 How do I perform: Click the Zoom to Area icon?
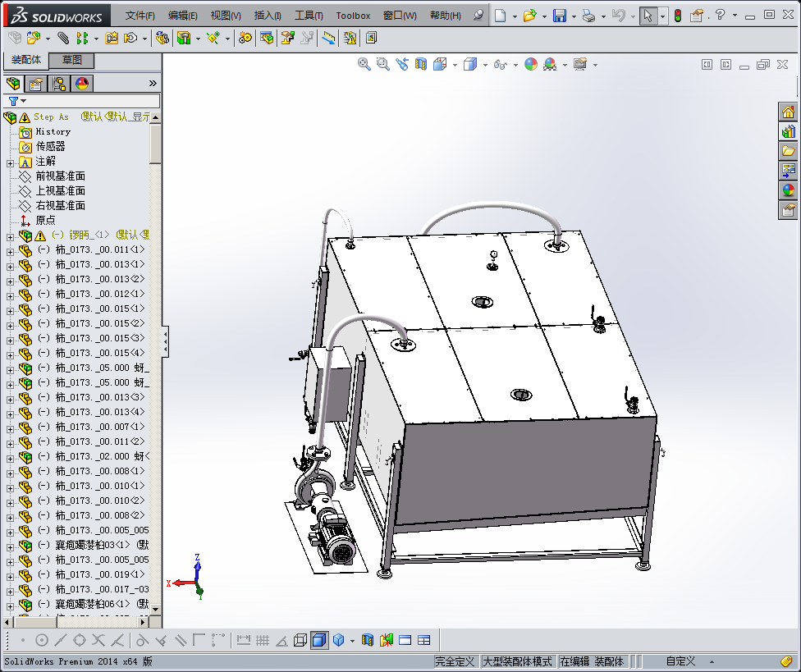382,64
